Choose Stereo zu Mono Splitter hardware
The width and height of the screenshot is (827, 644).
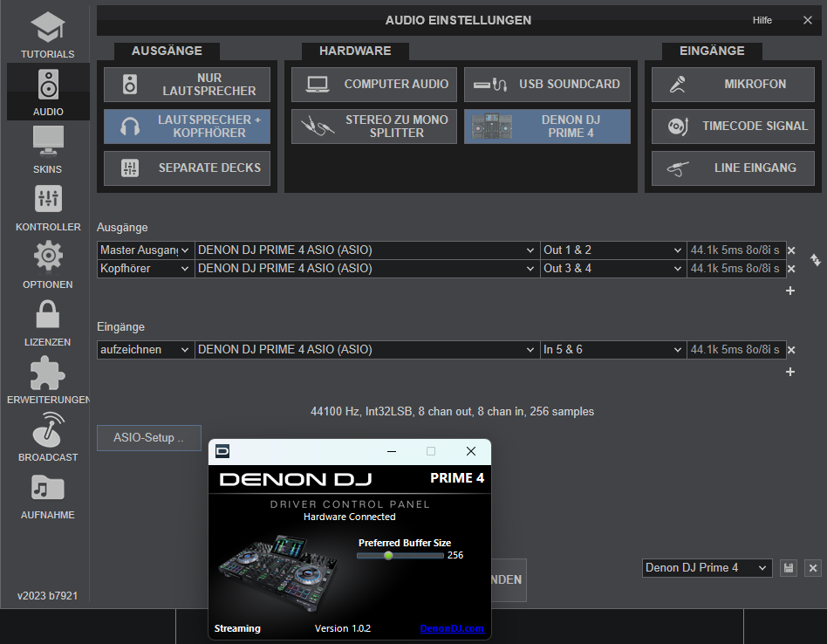click(374, 127)
